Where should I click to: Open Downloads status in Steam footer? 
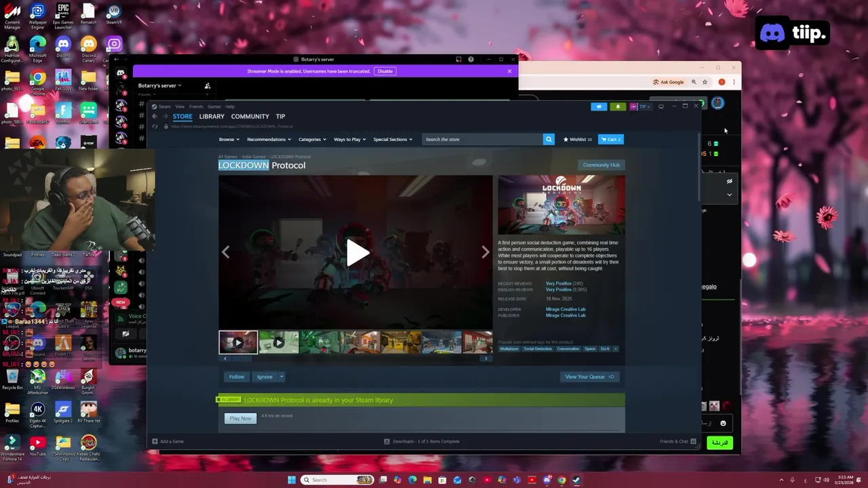(422, 441)
